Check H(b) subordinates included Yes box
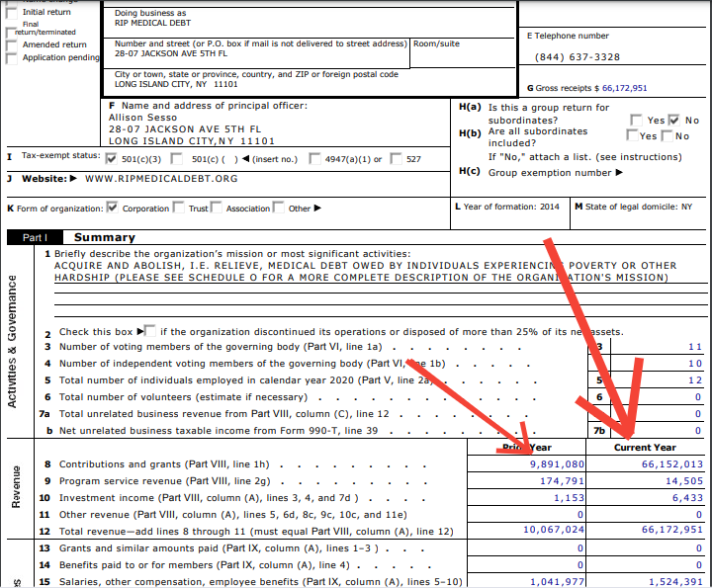This screenshot has height=588, width=712. click(632, 135)
